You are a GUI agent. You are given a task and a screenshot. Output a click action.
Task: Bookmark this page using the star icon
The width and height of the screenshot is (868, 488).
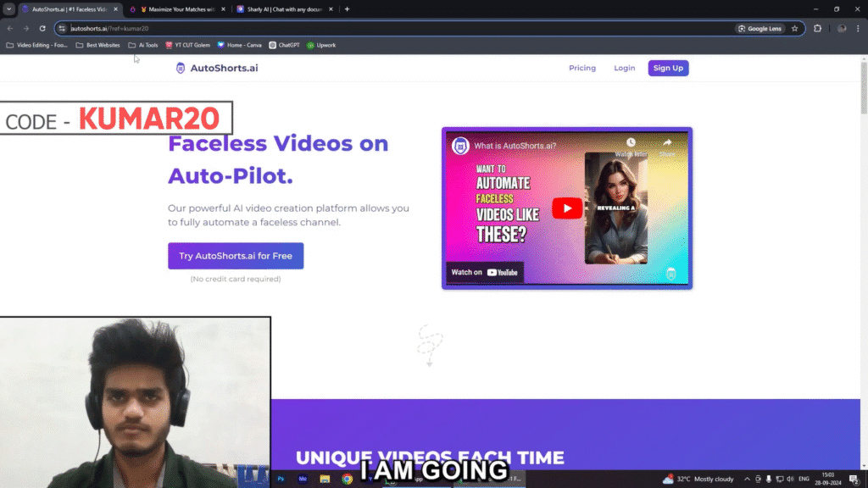pos(795,28)
